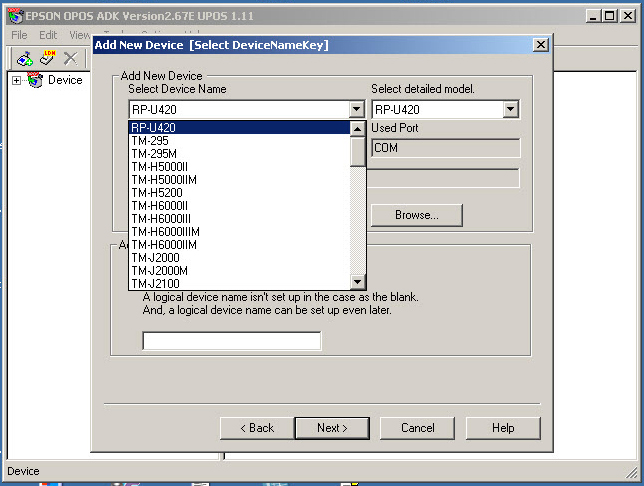The image size is (644, 486).
Task: Choose TM-H5200 in the device list
Action: [x=239, y=193]
